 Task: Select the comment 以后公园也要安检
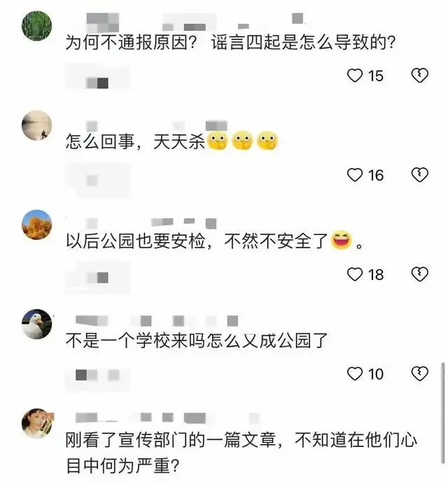[214, 241]
